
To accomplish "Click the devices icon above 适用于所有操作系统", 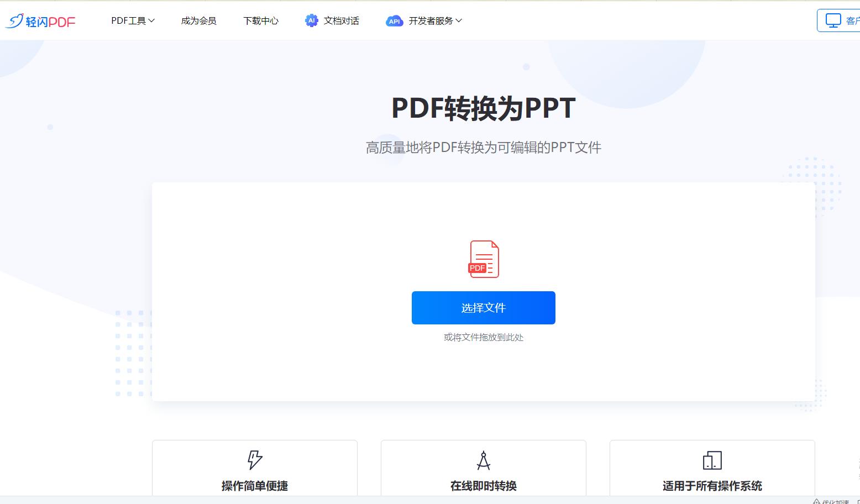I will coord(712,460).
